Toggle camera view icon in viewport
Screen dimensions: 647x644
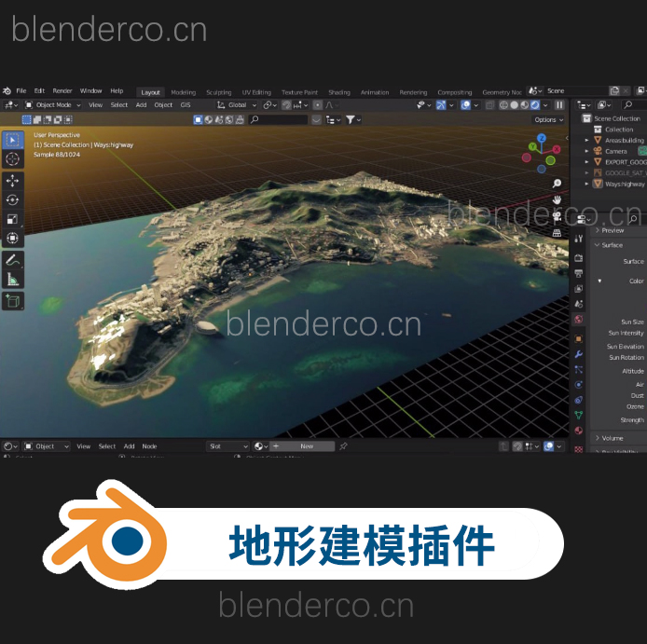coord(558,216)
